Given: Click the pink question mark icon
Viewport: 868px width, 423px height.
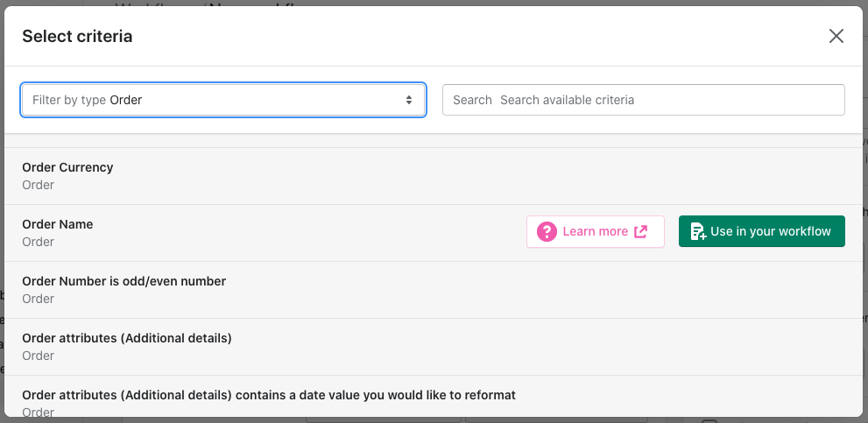Looking at the screenshot, I should coord(547,231).
